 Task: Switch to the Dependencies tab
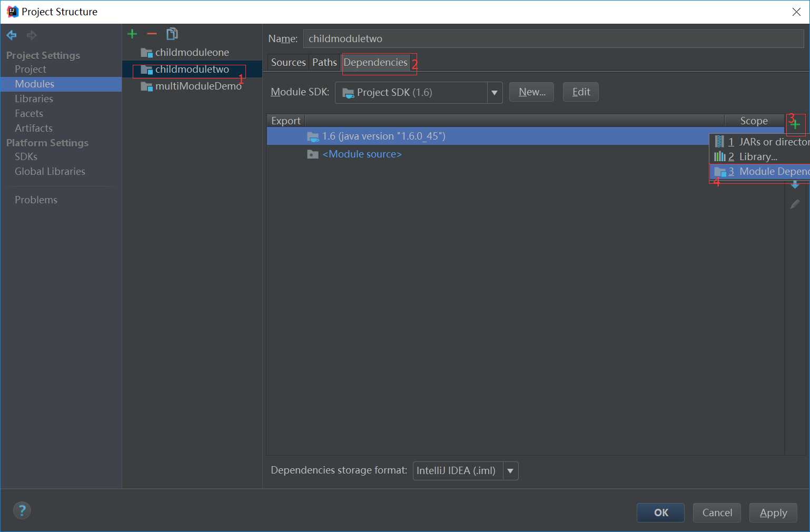[x=376, y=62]
